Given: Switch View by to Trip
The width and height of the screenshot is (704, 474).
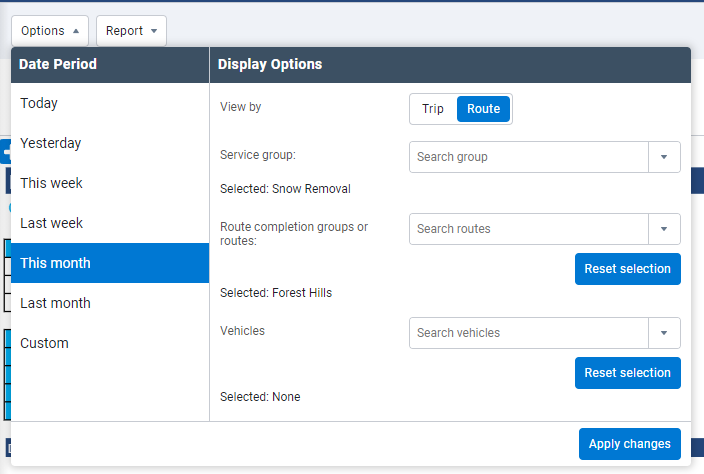Looking at the screenshot, I should pyautogui.click(x=433, y=109).
